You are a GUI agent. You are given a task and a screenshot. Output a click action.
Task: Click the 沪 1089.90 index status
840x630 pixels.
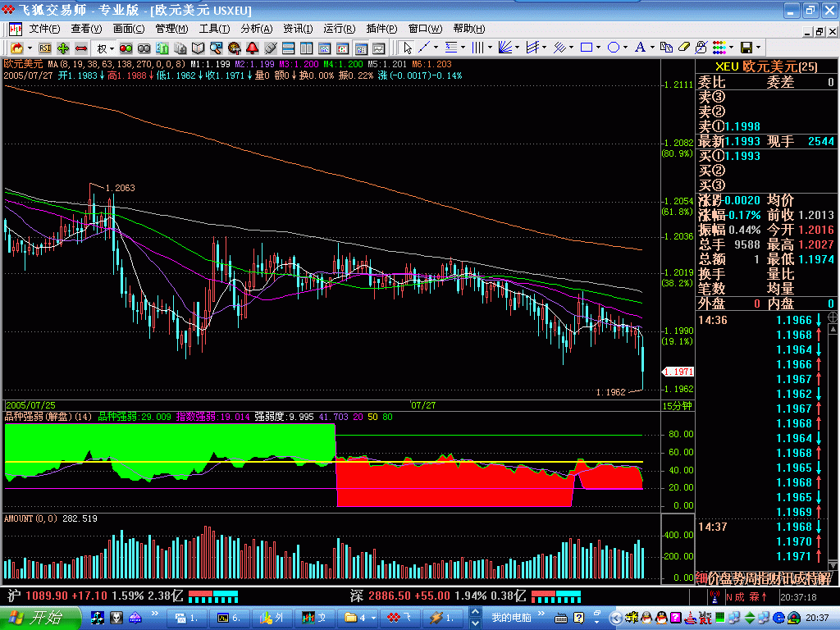pos(96,596)
